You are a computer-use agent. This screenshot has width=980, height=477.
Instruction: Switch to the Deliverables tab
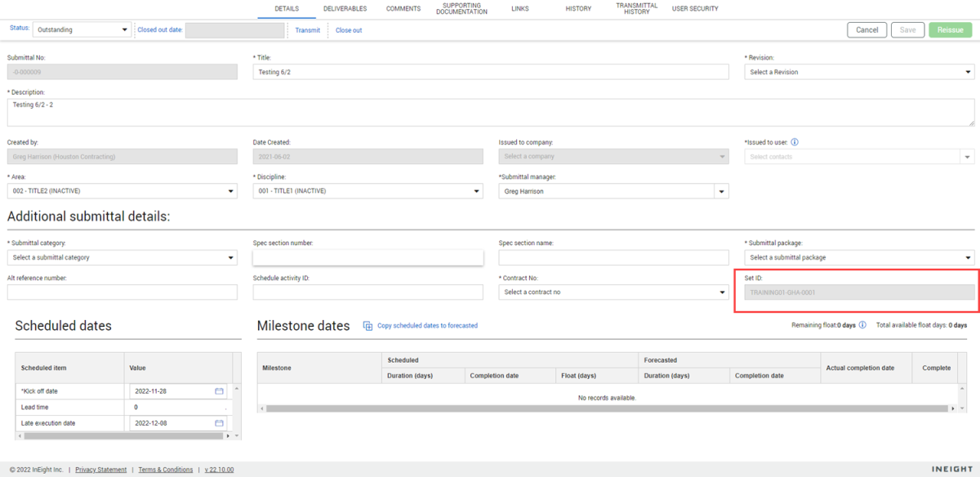tap(345, 9)
